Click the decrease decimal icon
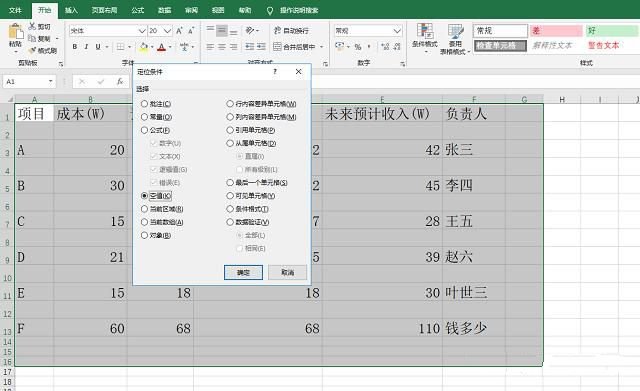 (397, 47)
